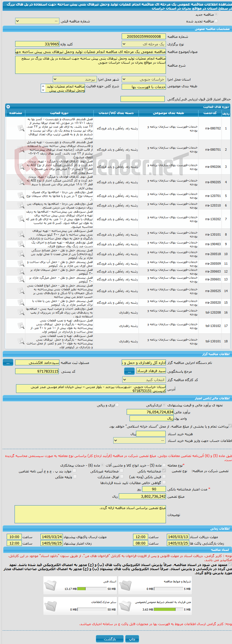Screen dimensions: 232x644
Task: Toggle the non-bank guarantee checkbox
Action: 122,470
